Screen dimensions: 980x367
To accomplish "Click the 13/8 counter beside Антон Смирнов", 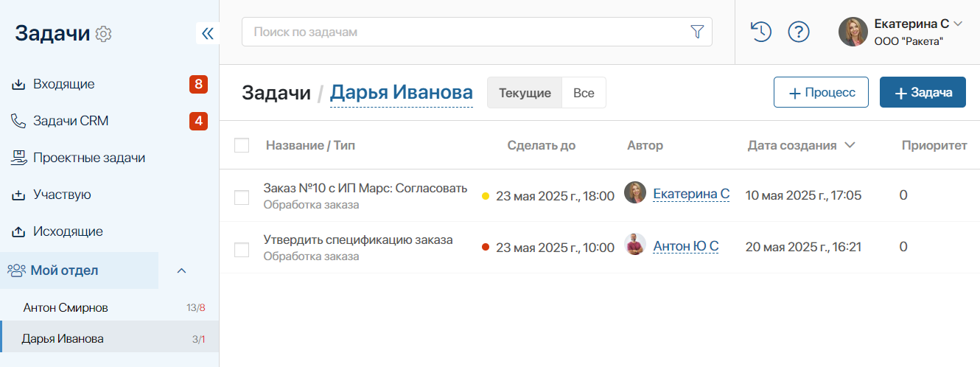I will [196, 308].
